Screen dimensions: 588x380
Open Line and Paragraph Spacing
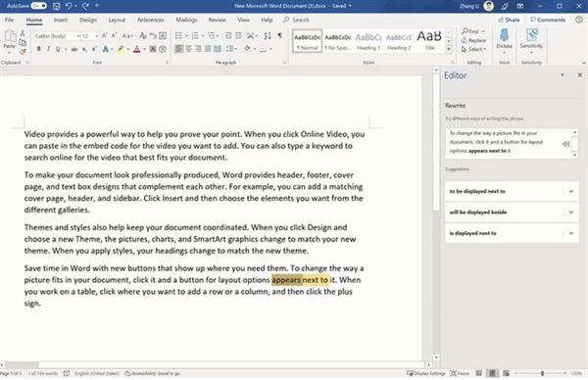click(x=231, y=49)
